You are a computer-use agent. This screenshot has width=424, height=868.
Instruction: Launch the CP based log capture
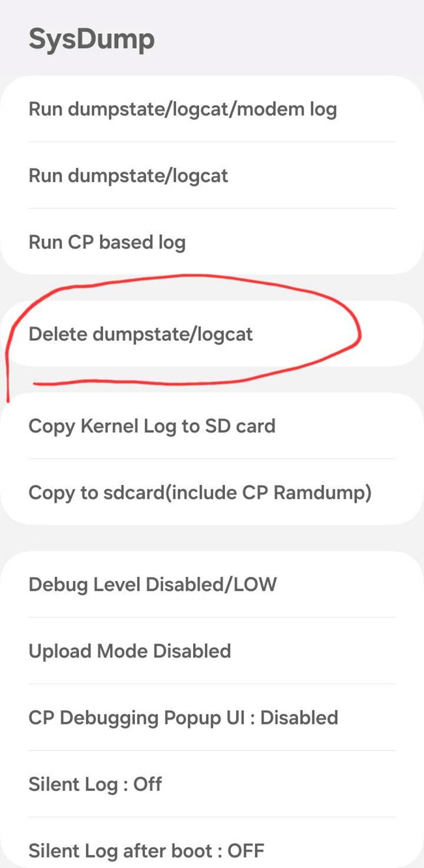212,242
